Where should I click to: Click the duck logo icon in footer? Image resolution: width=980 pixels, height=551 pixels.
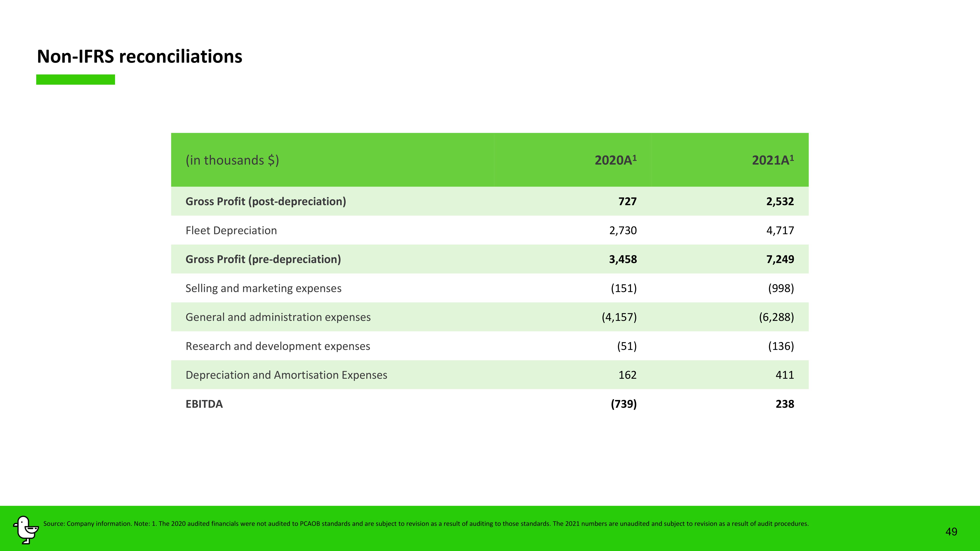point(26,530)
